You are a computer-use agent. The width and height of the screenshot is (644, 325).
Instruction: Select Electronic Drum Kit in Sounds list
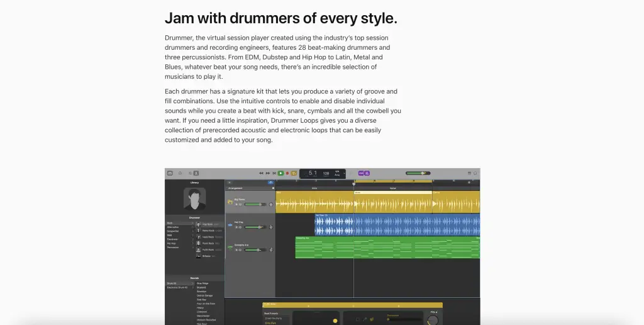(x=180, y=288)
